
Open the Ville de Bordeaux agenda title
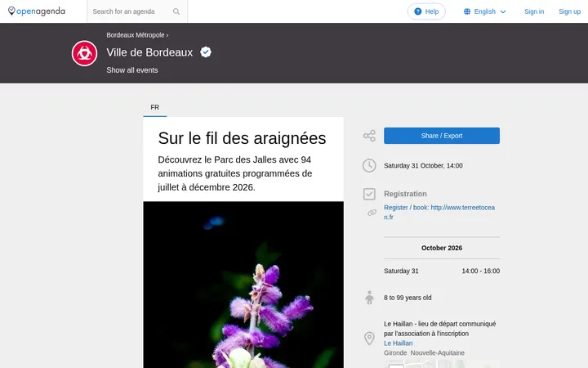(149, 52)
